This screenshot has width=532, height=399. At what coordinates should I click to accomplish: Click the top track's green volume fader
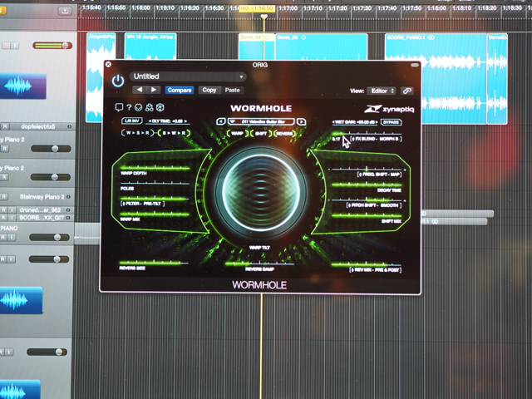tap(52, 46)
